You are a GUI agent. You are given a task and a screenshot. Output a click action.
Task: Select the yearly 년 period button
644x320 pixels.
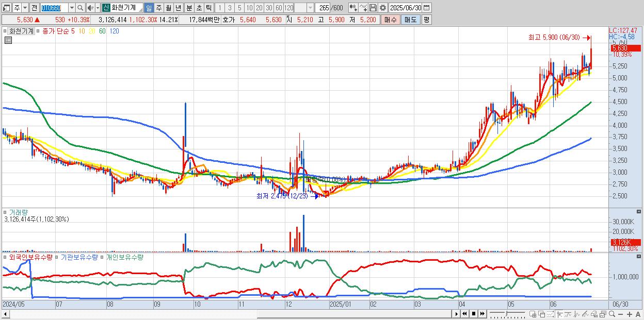pyautogui.click(x=178, y=8)
